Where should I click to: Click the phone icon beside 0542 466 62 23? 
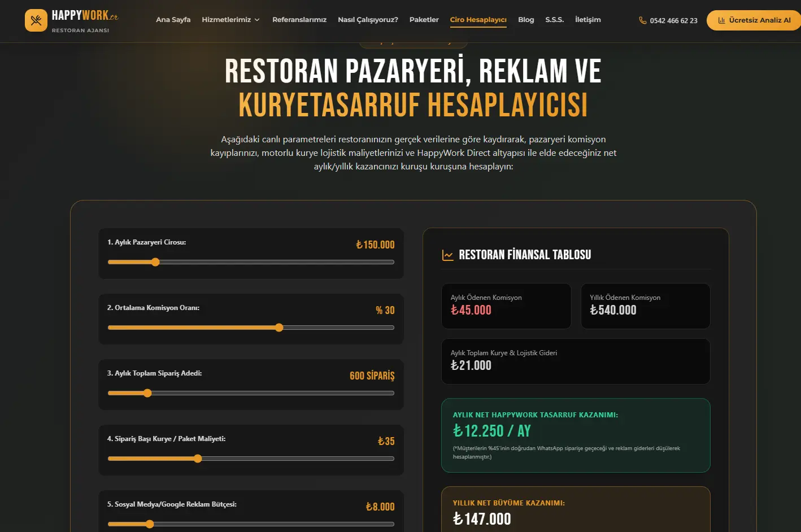[642, 20]
